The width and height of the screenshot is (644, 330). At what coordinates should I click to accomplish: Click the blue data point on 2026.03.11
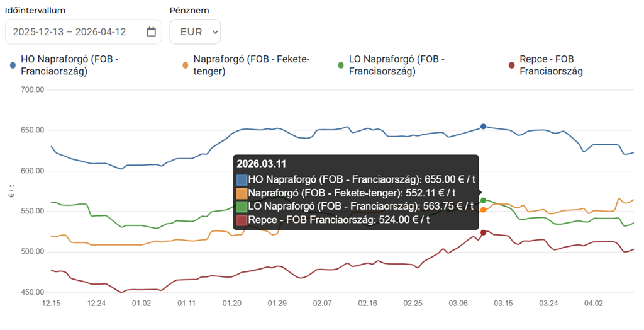[x=483, y=127]
